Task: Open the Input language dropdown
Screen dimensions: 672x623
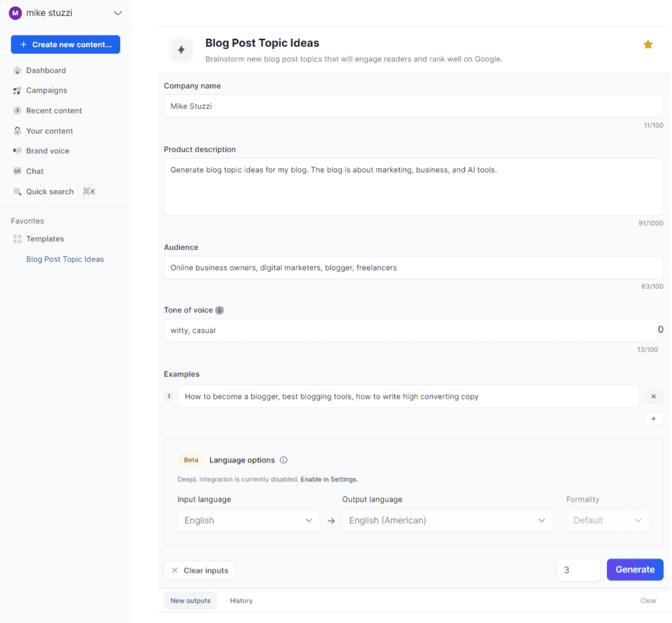Action: 248,520
